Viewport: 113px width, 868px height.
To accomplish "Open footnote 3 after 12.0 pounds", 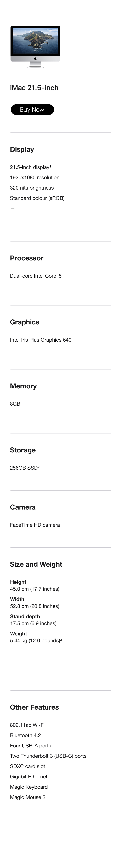I will pyautogui.click(x=61, y=640).
